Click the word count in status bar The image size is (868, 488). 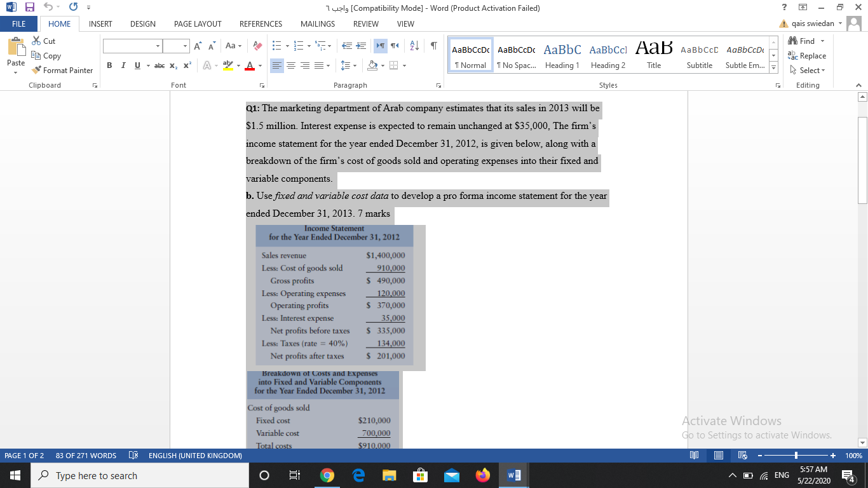point(86,456)
